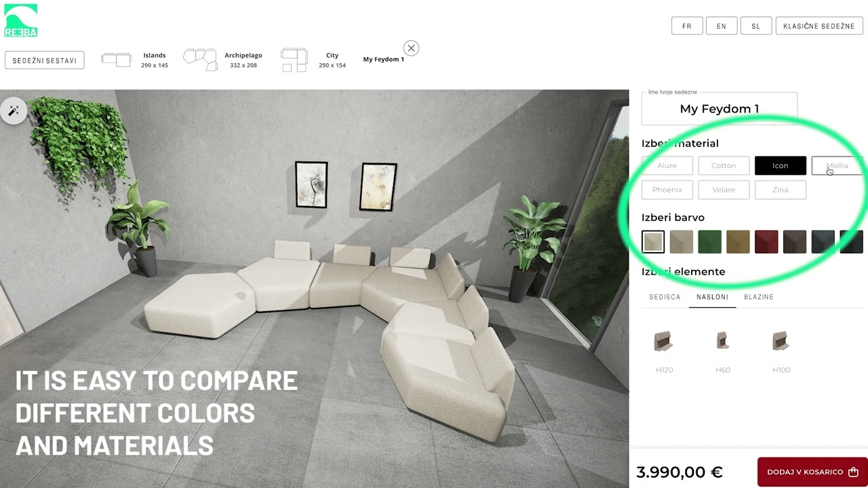Click the magic wand icon on viewer

point(14,110)
